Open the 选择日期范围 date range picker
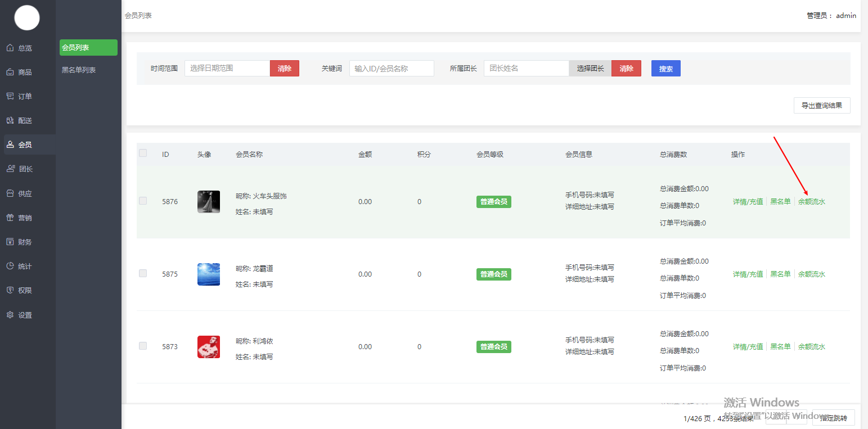Image resolution: width=868 pixels, height=429 pixels. (227, 68)
